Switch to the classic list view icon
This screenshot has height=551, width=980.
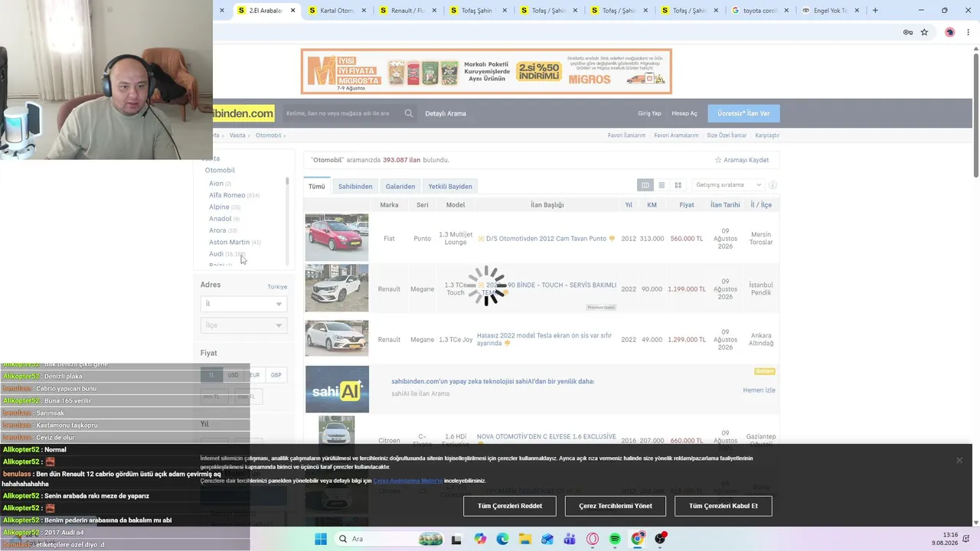[x=661, y=185]
